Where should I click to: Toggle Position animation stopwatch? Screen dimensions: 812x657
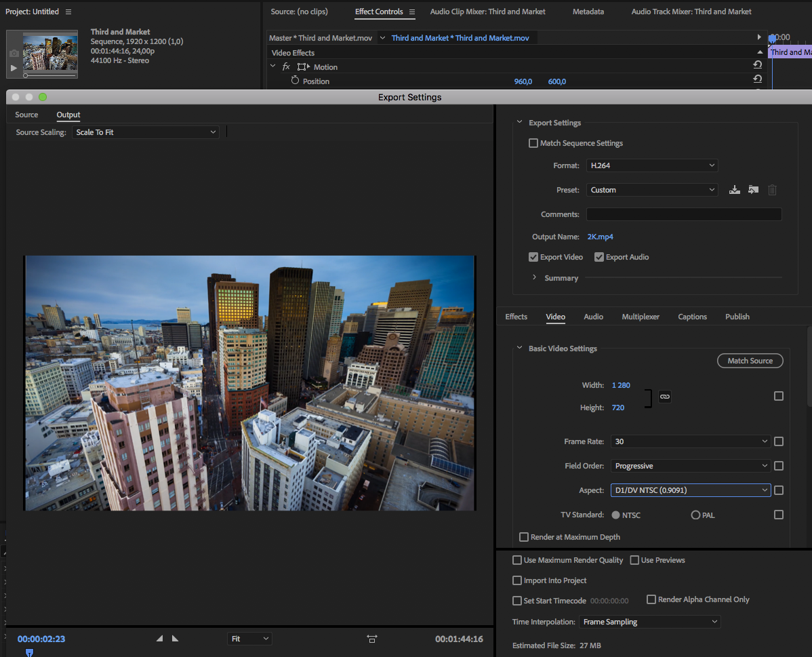point(295,81)
